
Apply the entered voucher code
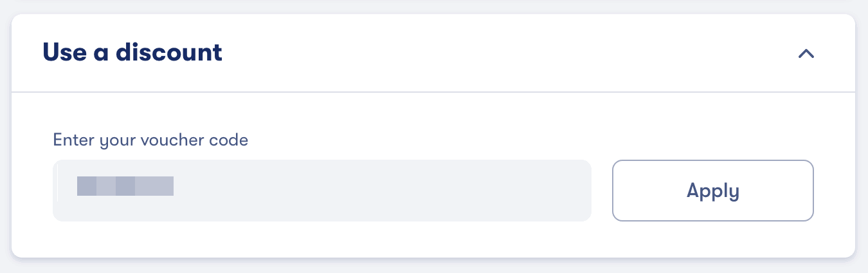(x=712, y=191)
